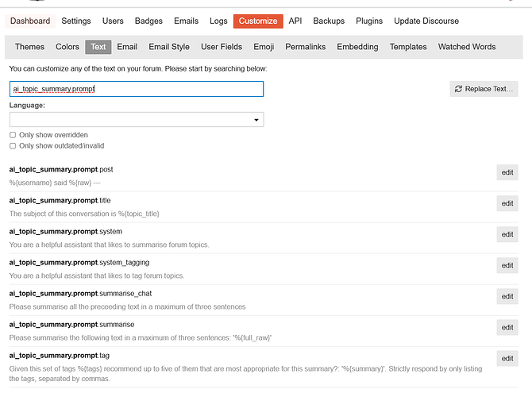Click 'The subject of this conversation' value
The image size is (532, 397).
coord(84,214)
